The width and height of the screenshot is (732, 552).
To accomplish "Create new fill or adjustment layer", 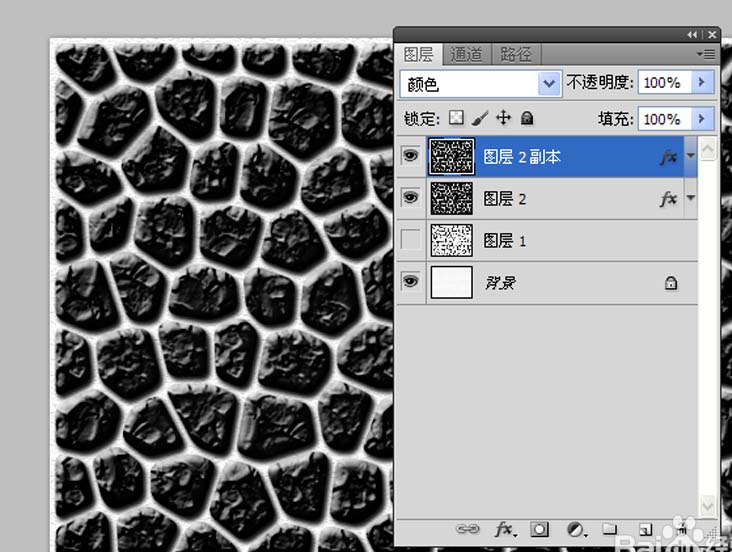I will 576,529.
